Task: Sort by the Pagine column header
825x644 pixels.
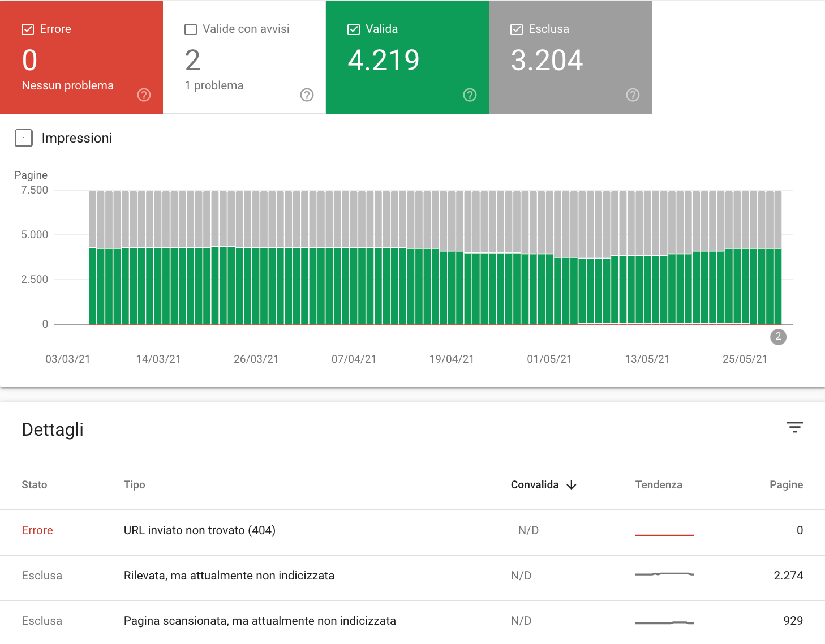Action: (786, 485)
